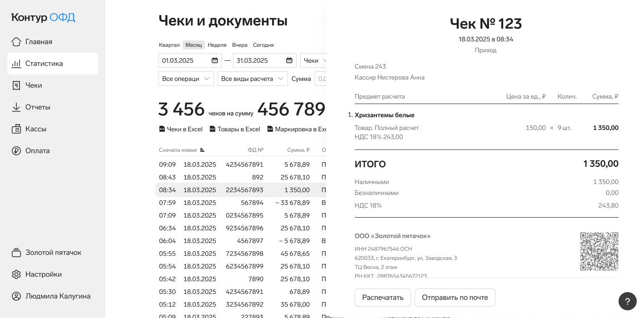Select the 05:42 receipt with ФД 7890
This screenshot has height=318, width=644.
pyautogui.click(x=241, y=279)
